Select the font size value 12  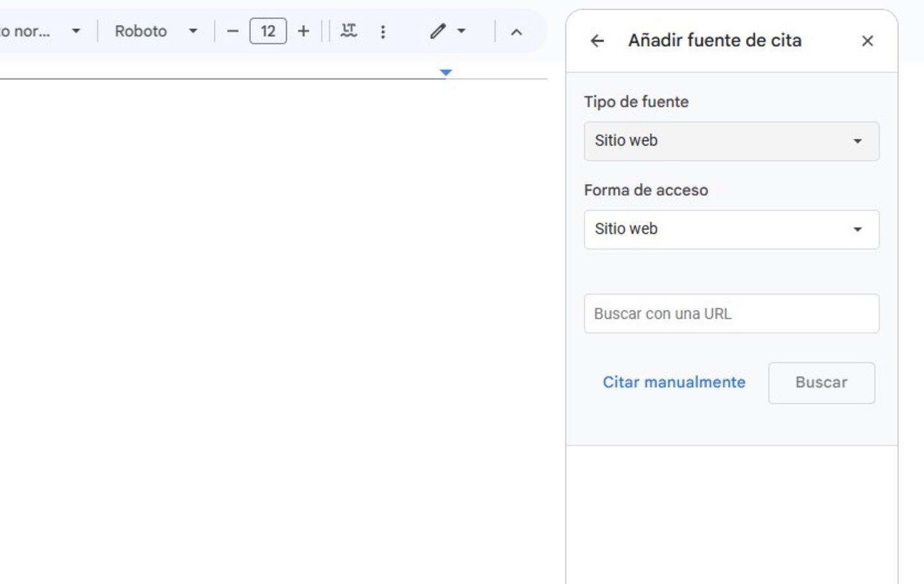268,31
